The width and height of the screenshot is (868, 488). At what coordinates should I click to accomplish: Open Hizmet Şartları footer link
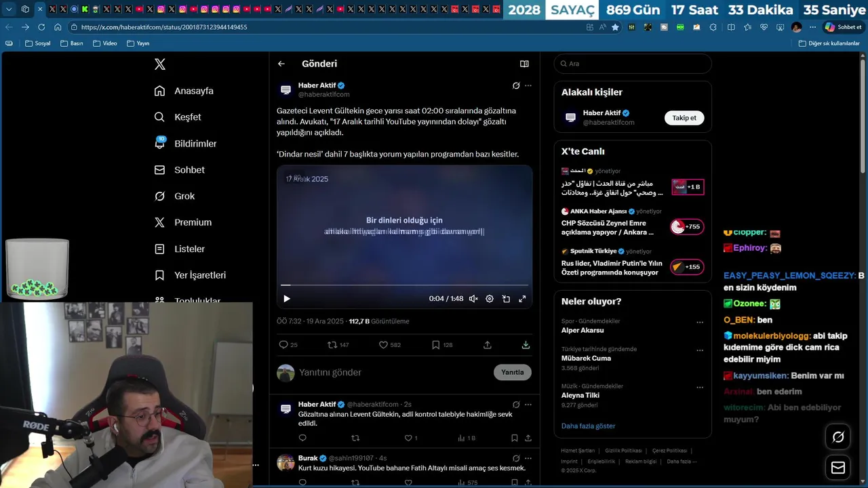pos(578,451)
